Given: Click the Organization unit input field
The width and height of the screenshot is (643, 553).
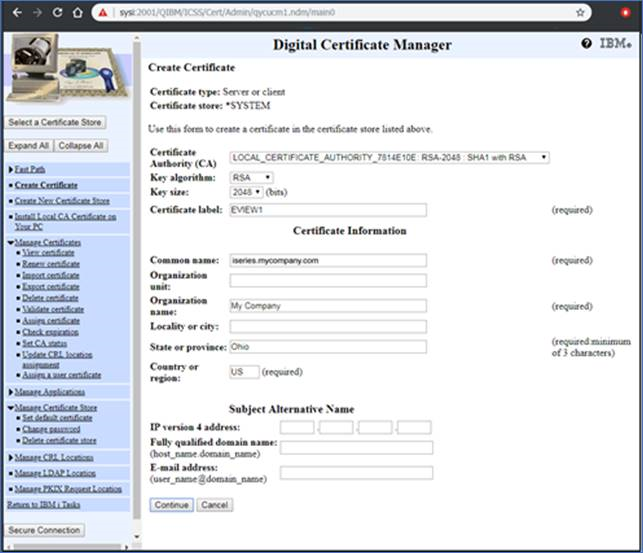Looking at the screenshot, I should pos(328,281).
